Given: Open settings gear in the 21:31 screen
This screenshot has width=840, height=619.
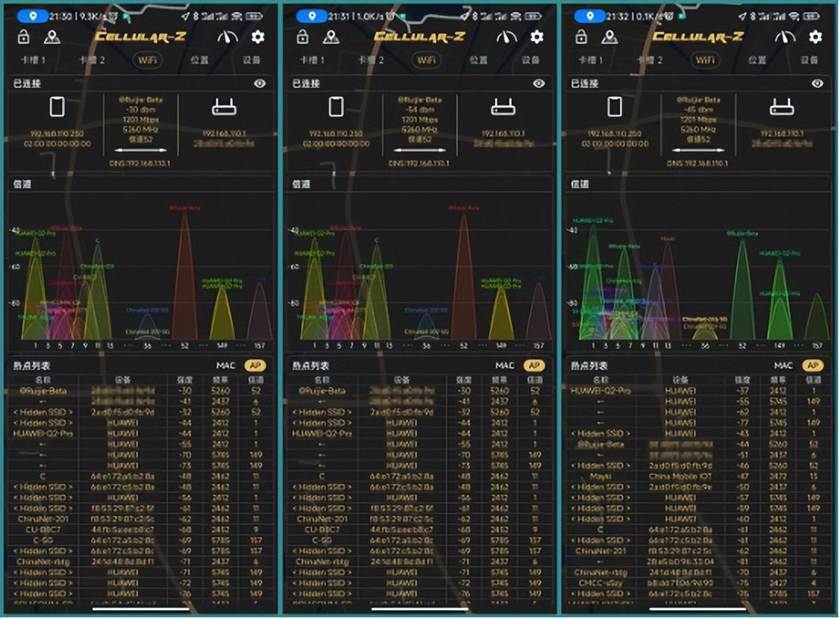Looking at the screenshot, I should click(x=537, y=36).
